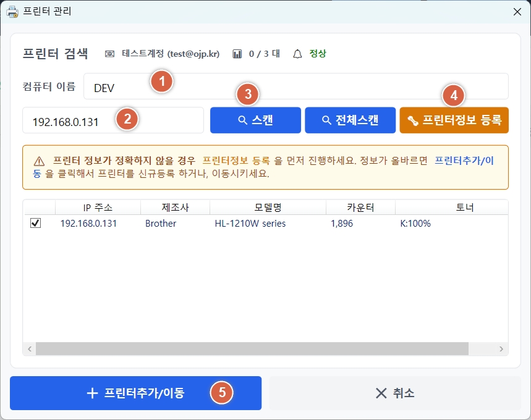Sort by 카운터 column header
This screenshot has height=420, width=531.
click(360, 207)
